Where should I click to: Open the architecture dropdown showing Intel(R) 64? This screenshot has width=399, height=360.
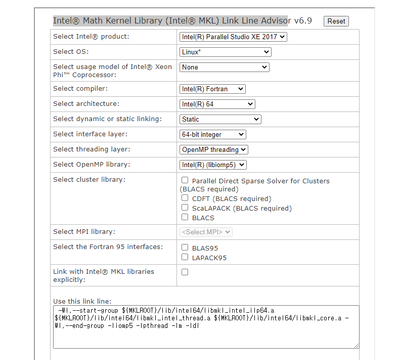point(217,104)
